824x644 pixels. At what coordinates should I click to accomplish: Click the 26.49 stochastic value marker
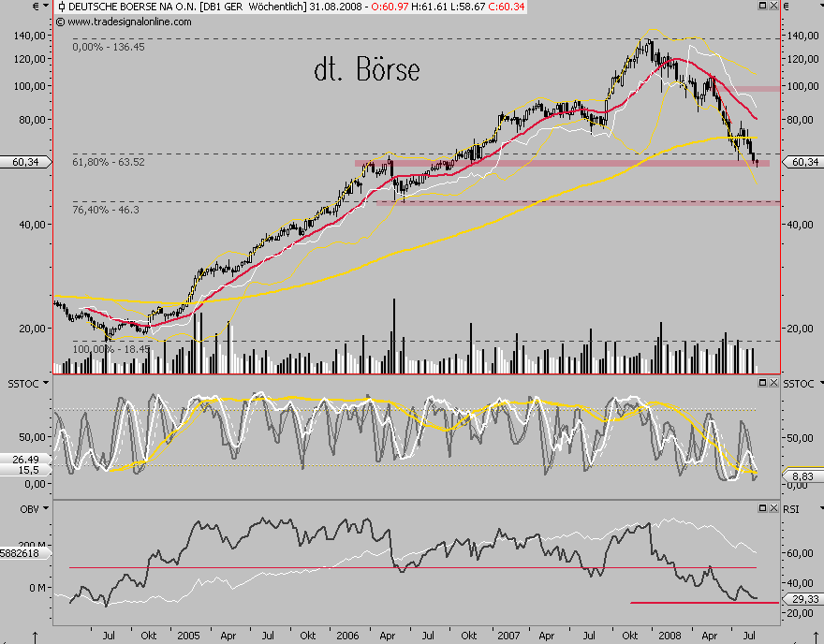[26, 460]
